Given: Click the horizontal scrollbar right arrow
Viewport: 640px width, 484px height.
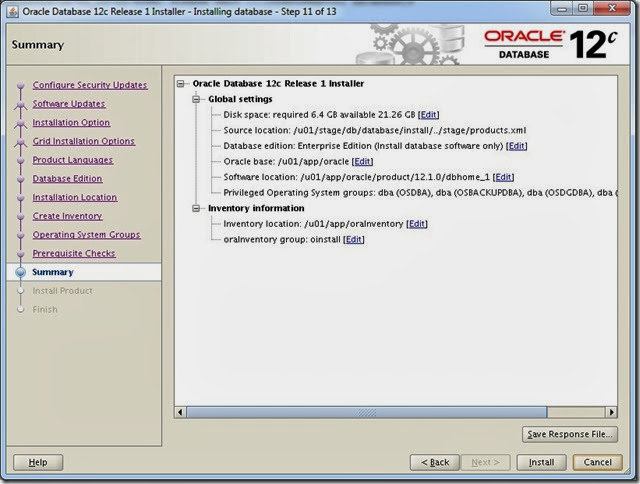Looking at the screenshot, I should pyautogui.click(x=611, y=412).
